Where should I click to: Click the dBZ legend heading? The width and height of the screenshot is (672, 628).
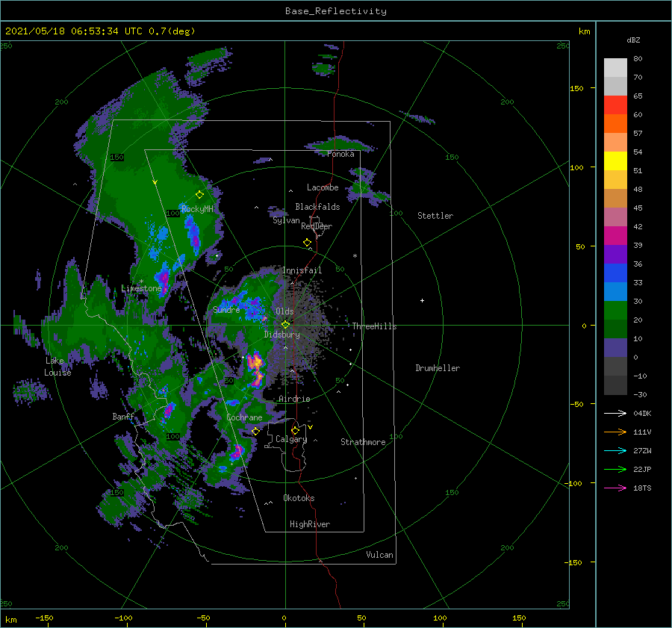633,40
